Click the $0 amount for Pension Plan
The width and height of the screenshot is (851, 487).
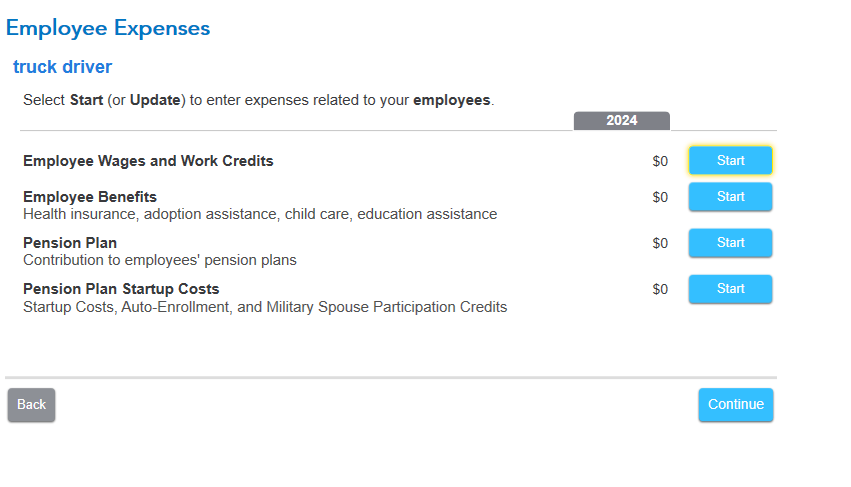click(x=660, y=243)
